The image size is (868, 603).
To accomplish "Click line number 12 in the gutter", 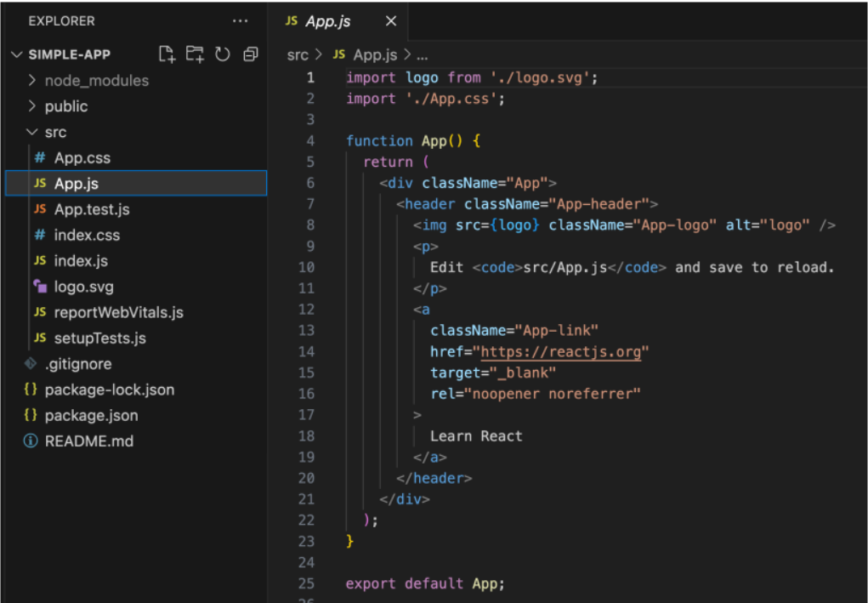I will [305, 310].
